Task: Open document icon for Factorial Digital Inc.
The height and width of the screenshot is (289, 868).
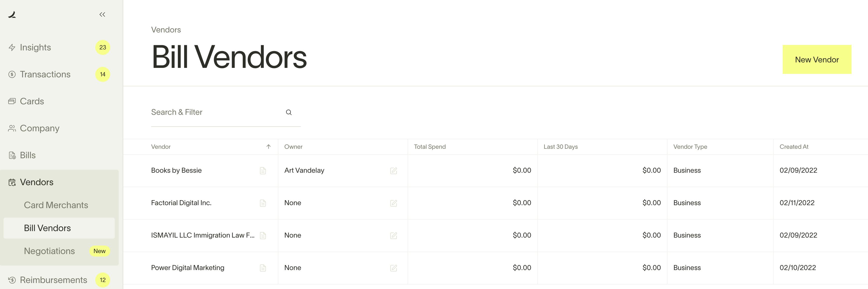Action: coord(263,203)
